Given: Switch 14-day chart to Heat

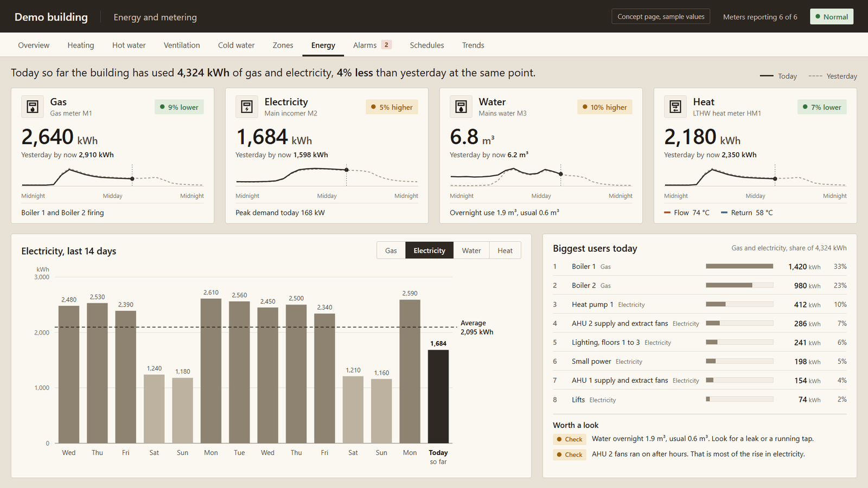Looking at the screenshot, I should (505, 251).
